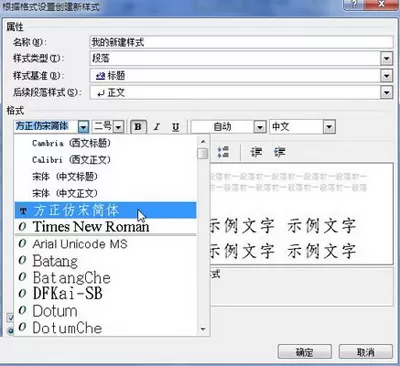Choose Arial Unicode MS font
This screenshot has height=366, width=400.
tap(105, 244)
